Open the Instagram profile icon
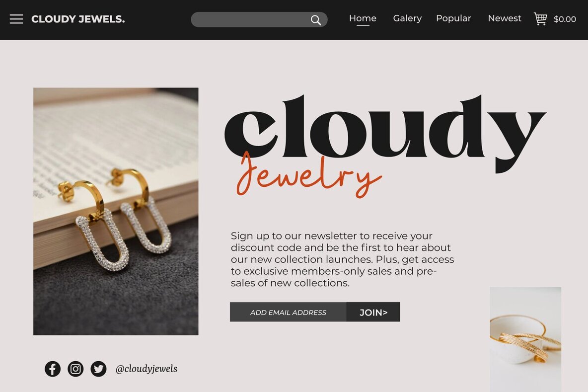 click(x=75, y=369)
